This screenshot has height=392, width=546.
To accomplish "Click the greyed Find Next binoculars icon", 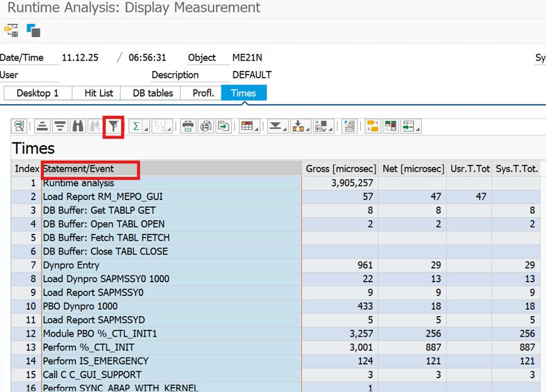I will tap(95, 126).
